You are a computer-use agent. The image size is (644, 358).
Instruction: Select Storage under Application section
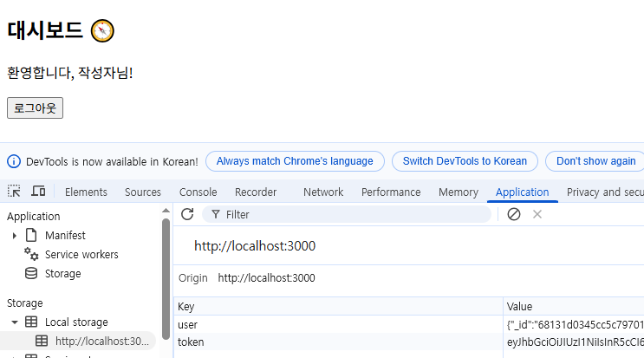click(x=62, y=274)
